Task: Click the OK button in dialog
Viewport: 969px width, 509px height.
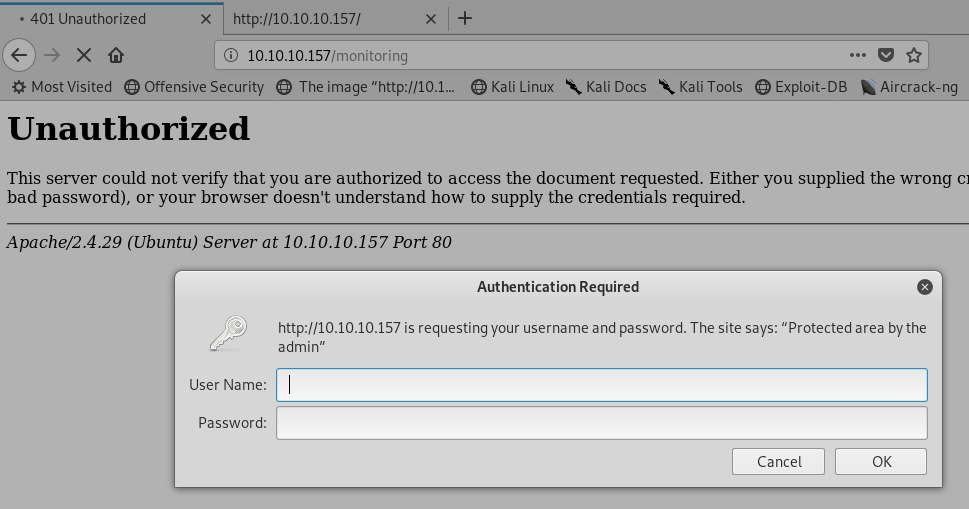Action: [x=881, y=461]
